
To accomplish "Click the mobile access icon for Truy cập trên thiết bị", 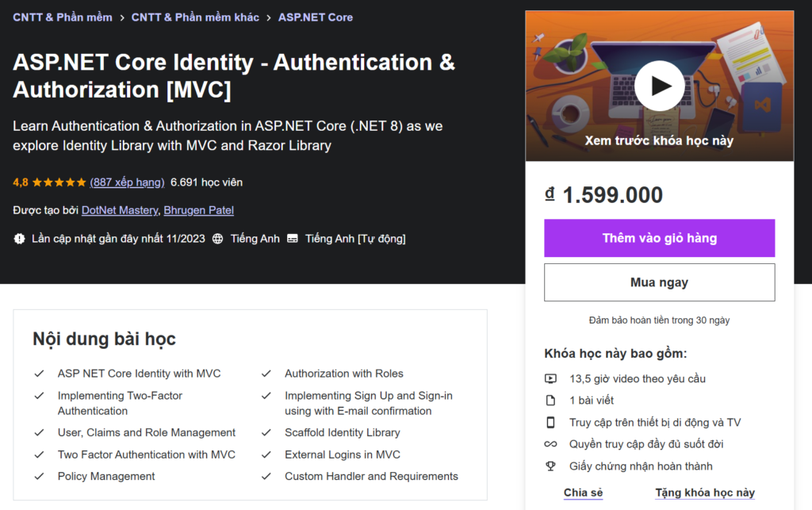I will 551,423.
